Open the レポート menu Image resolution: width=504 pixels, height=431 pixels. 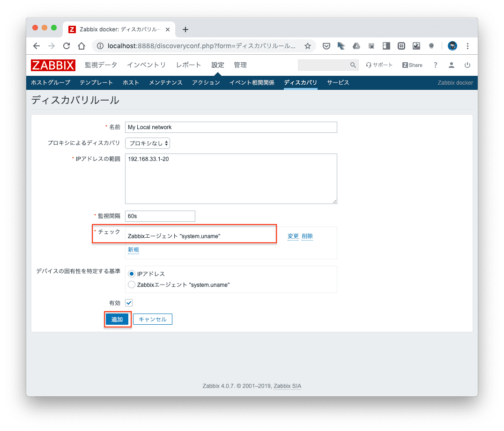coord(188,65)
